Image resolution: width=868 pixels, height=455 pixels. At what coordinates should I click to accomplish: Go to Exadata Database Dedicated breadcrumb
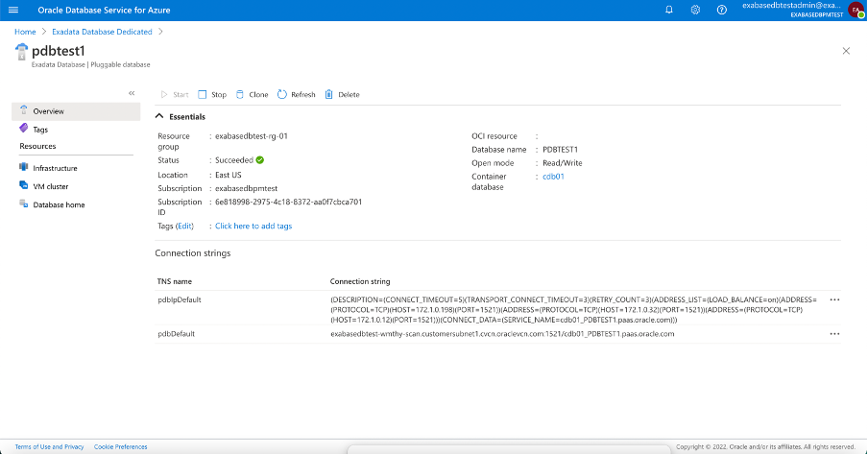pyautogui.click(x=102, y=32)
